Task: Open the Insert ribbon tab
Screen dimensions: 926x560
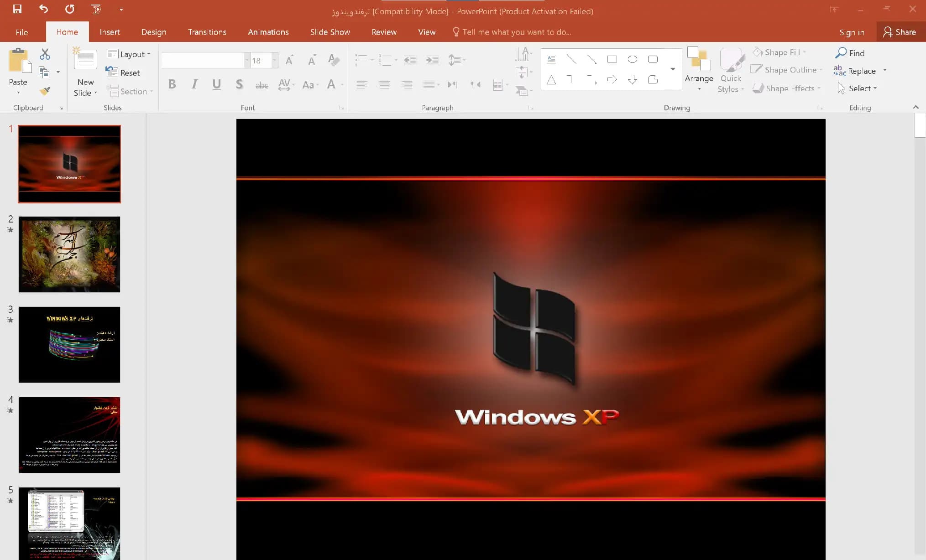Action: pos(110,32)
